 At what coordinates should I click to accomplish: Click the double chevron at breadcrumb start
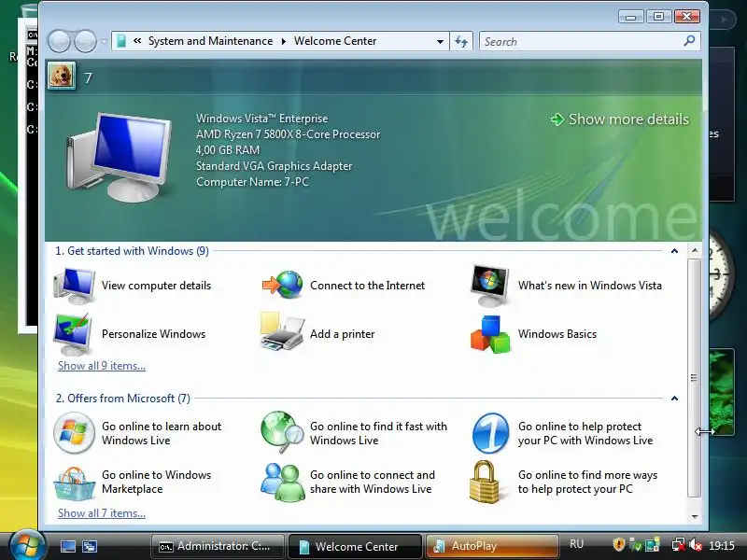137,41
